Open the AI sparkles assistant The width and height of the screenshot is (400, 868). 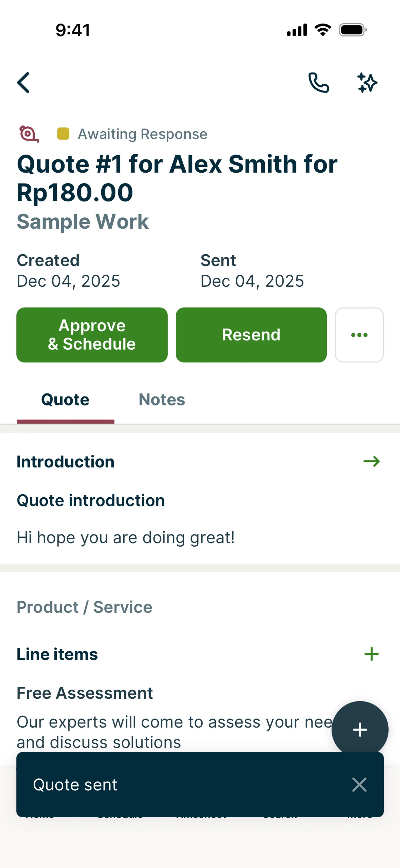367,83
